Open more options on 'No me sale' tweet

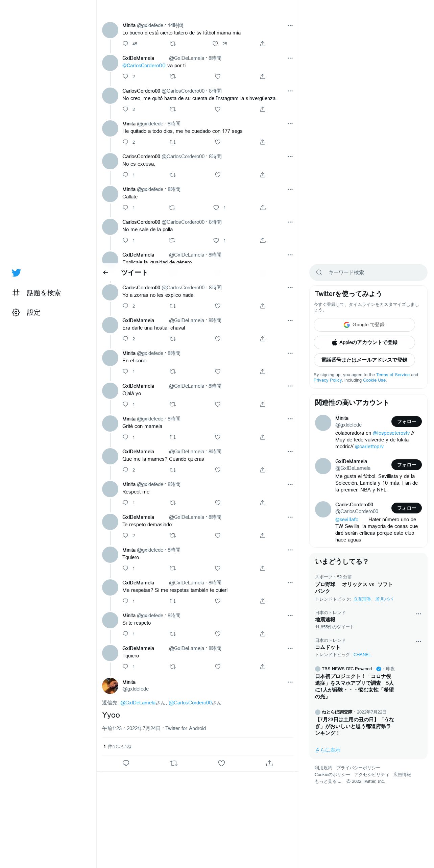[290, 222]
